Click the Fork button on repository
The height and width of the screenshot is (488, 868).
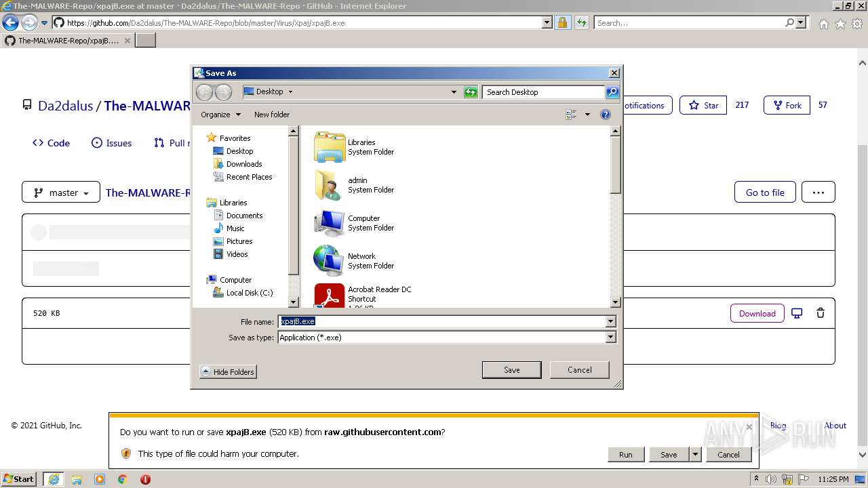pyautogui.click(x=787, y=105)
